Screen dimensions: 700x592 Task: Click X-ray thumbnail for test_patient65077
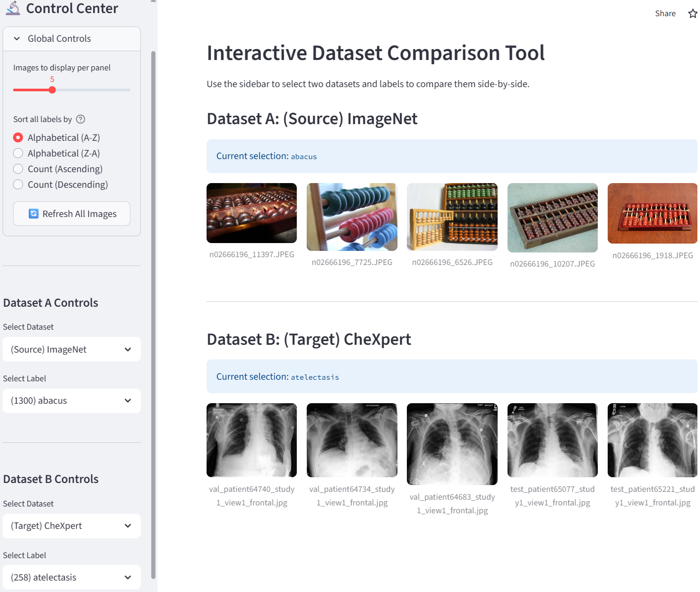click(552, 440)
